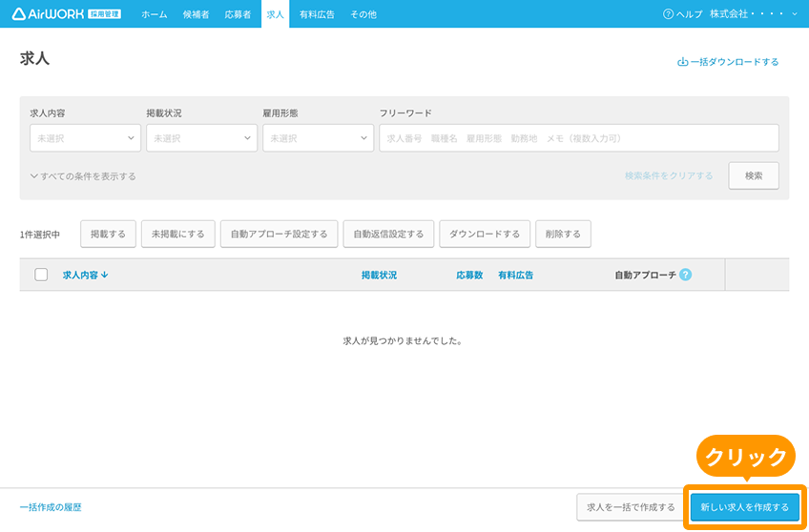Open the その他 menu

pos(363,14)
